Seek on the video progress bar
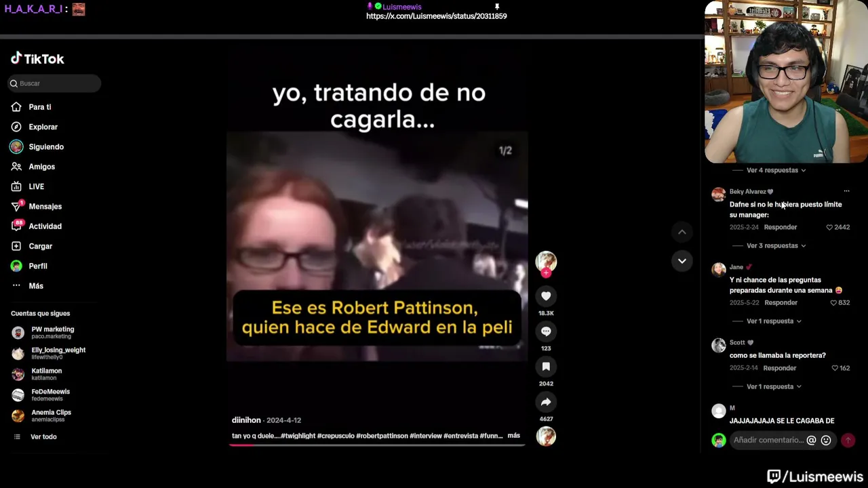Viewport: 868px width, 488px height. pos(377,445)
